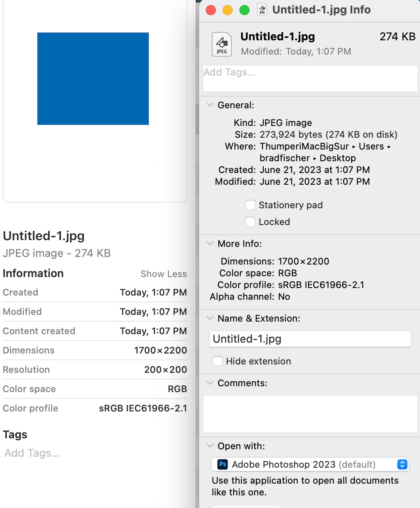
Task: Click the large JPEG file icon beside Untitled-1.jpg
Action: coord(221,44)
